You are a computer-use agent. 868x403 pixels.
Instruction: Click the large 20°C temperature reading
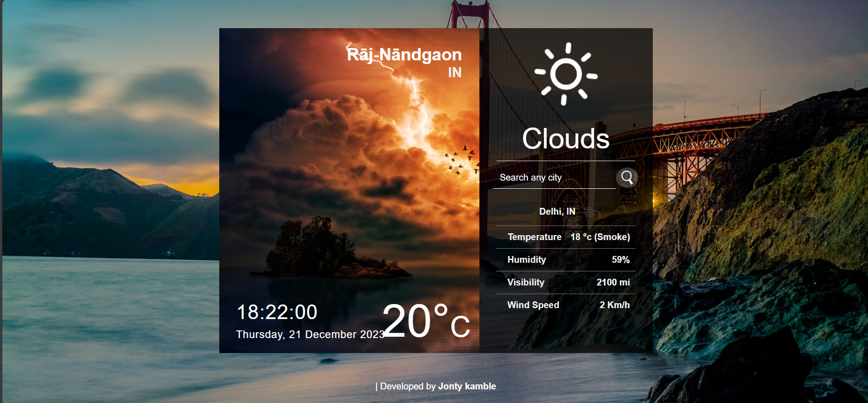pyautogui.click(x=426, y=321)
